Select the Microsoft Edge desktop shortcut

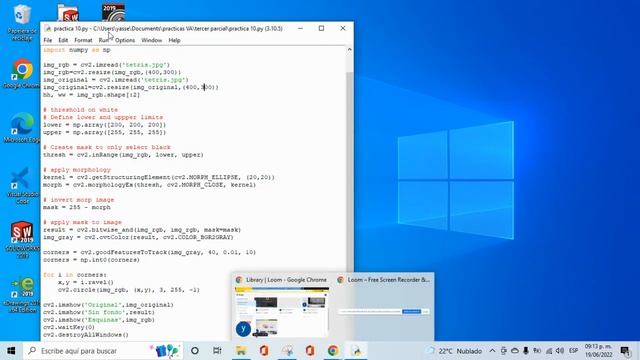(22, 127)
